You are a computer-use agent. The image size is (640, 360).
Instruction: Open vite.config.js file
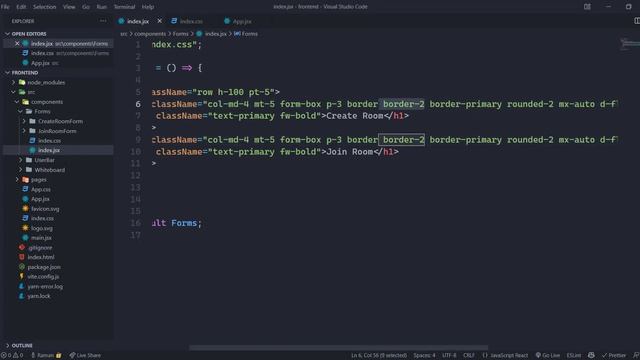click(x=43, y=277)
